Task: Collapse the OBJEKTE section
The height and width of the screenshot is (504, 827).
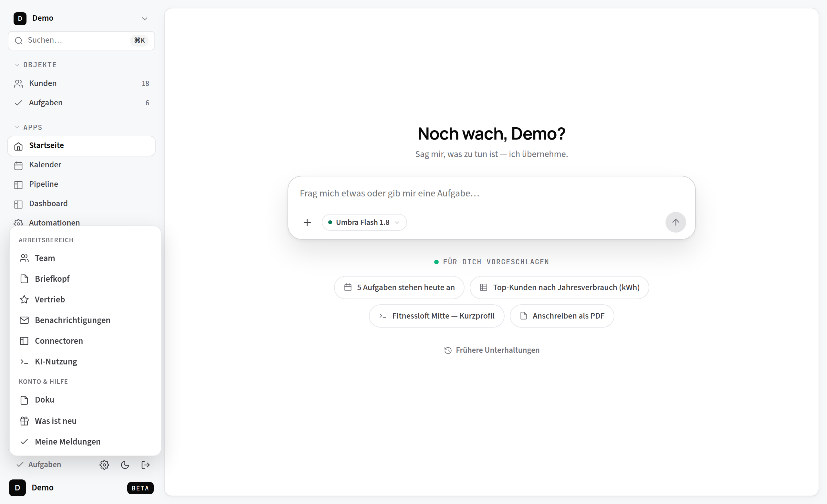Action: point(36,65)
